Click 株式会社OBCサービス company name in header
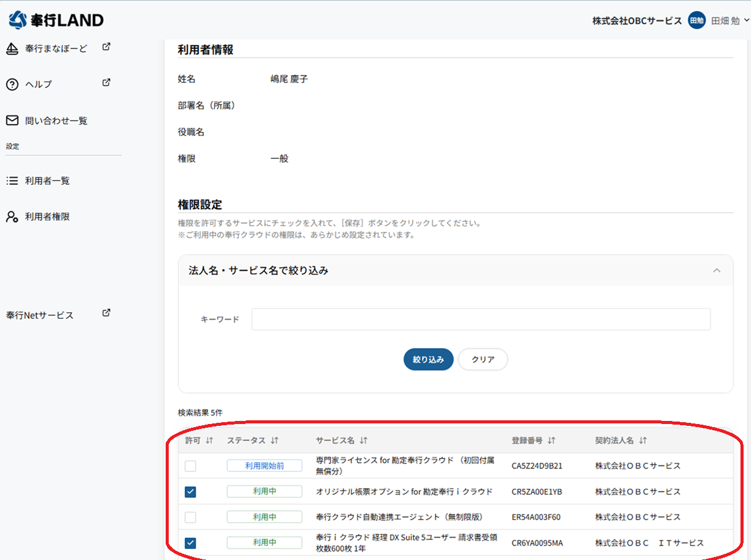Viewport: 751px width, 560px height. point(637,20)
